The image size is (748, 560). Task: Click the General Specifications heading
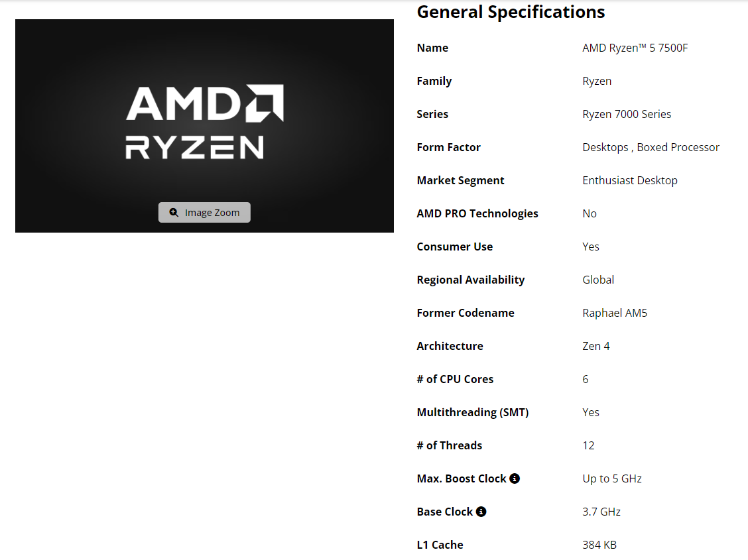(511, 12)
